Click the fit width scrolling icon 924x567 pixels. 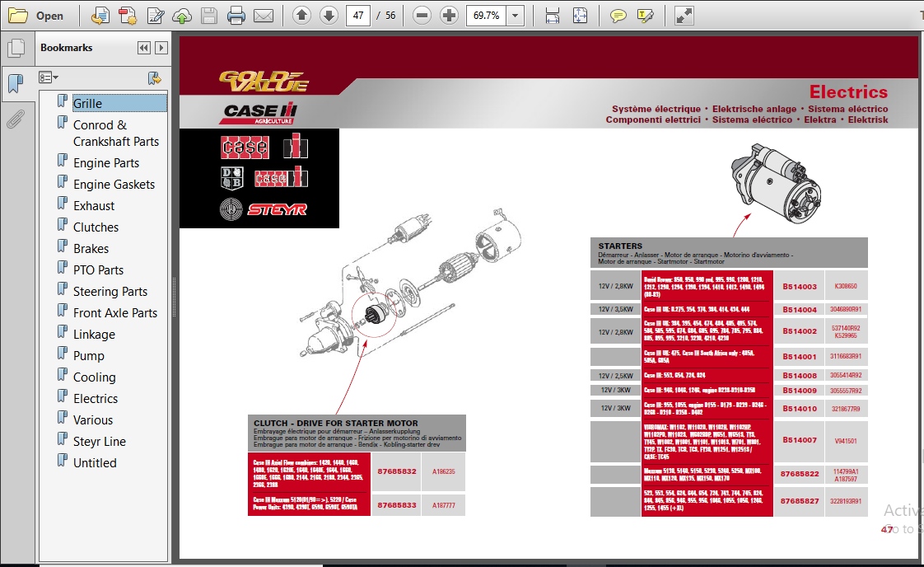[x=552, y=16]
